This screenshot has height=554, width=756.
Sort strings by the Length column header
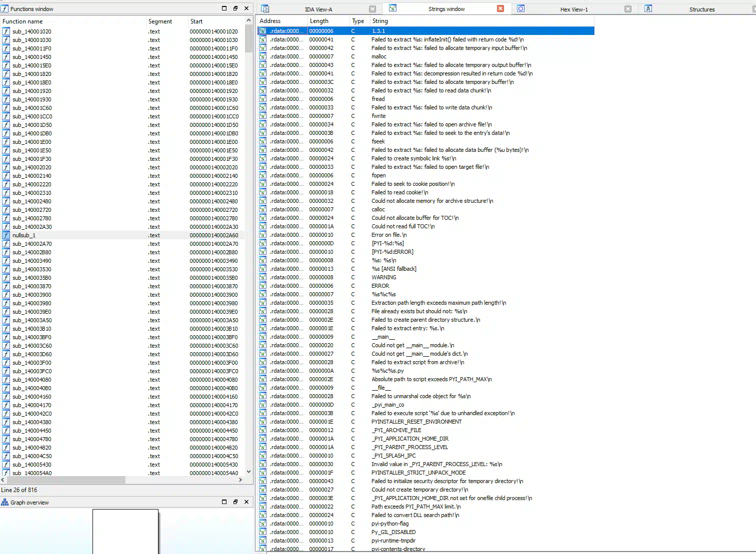pyautogui.click(x=319, y=21)
